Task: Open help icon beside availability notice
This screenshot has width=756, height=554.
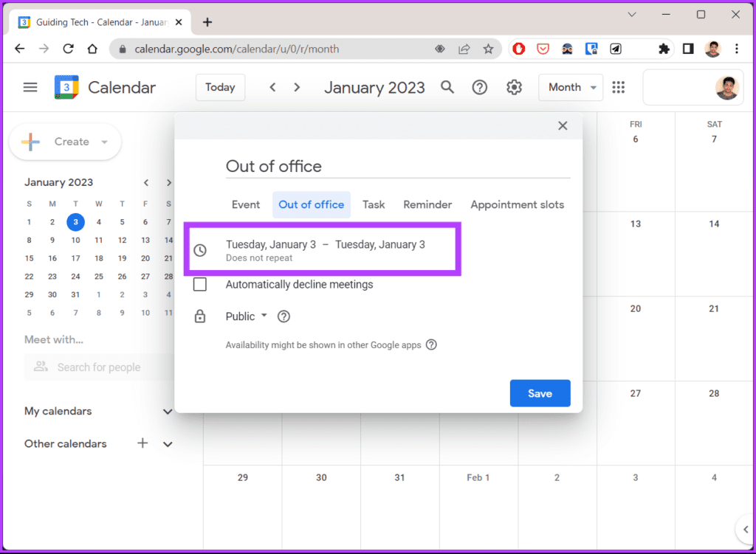Action: click(431, 345)
